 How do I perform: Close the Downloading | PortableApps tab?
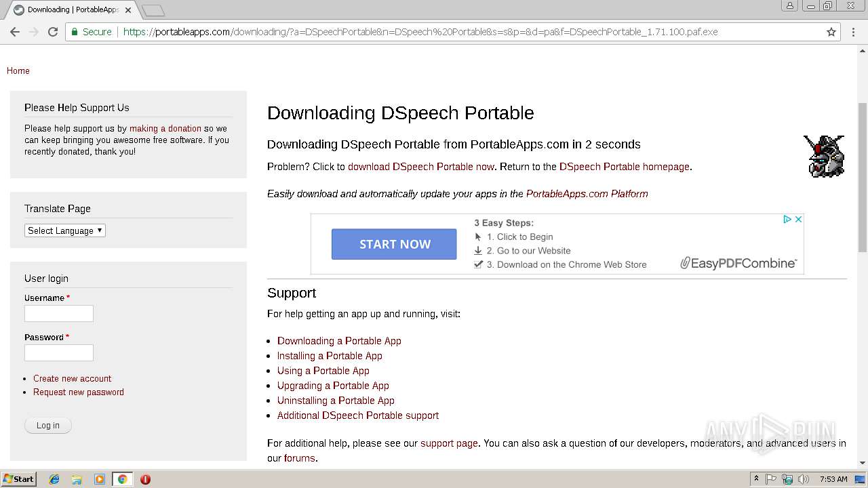click(128, 10)
